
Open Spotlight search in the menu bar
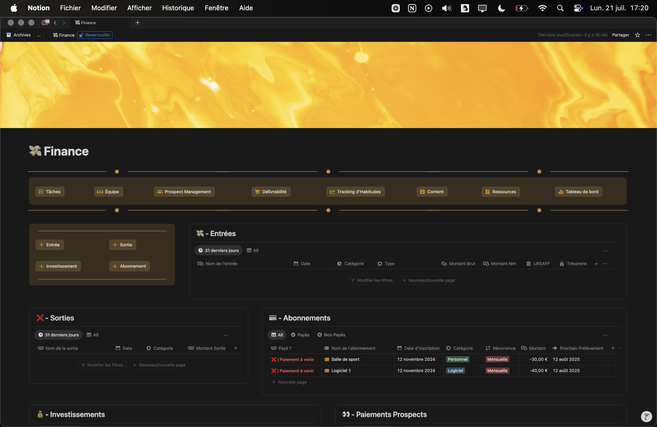(560, 8)
